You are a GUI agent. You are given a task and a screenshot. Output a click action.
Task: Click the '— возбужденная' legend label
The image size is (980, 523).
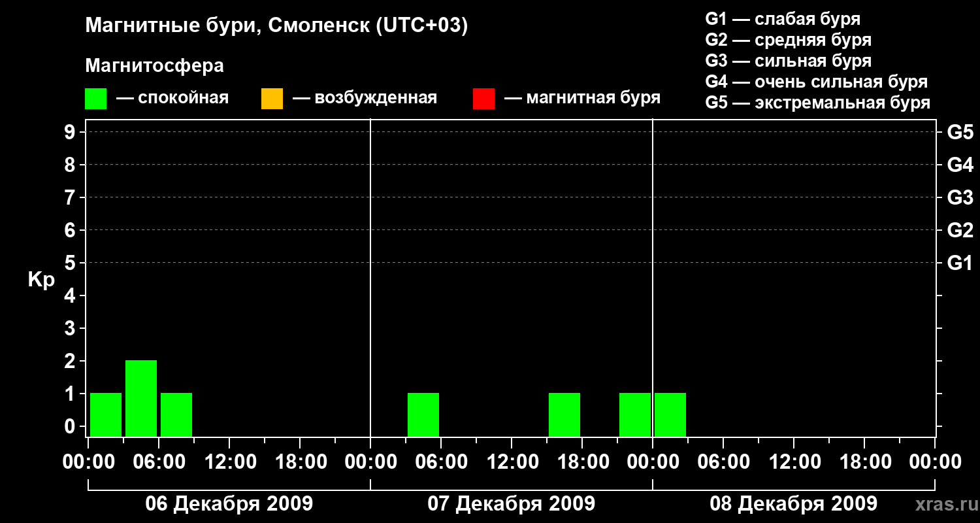click(365, 99)
